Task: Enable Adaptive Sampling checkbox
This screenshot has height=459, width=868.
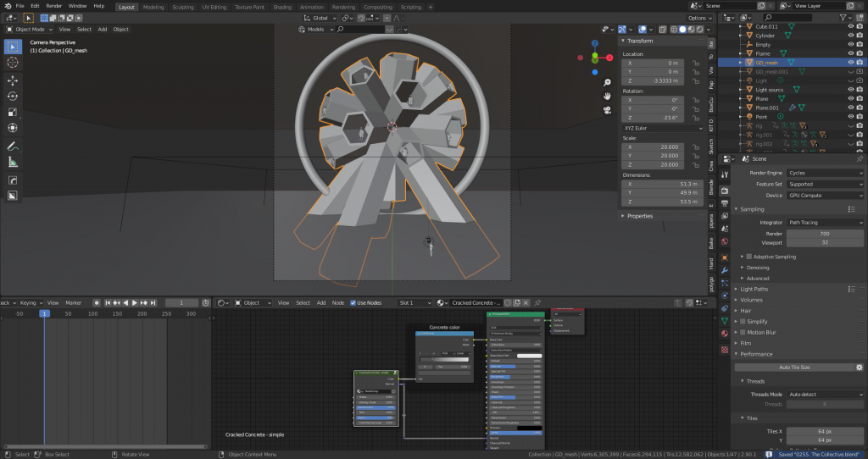Action: pyautogui.click(x=749, y=257)
